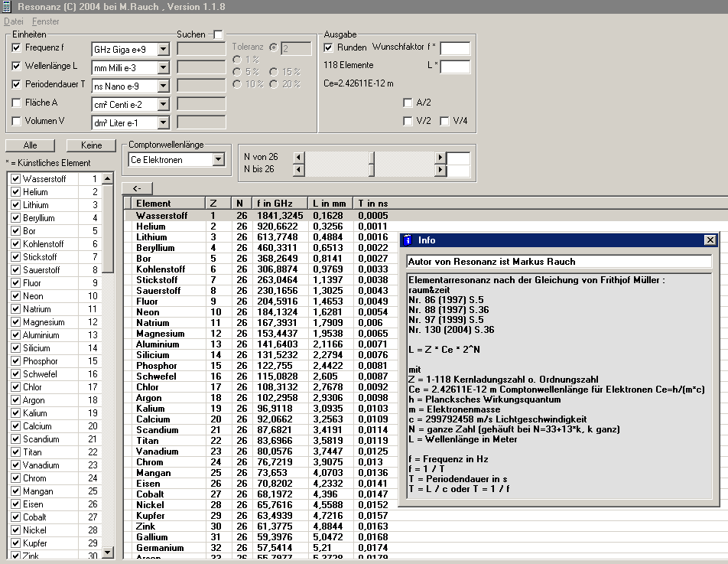This screenshot has height=564, width=728.
Task: Click left arrow of N von slider
Action: [298, 157]
